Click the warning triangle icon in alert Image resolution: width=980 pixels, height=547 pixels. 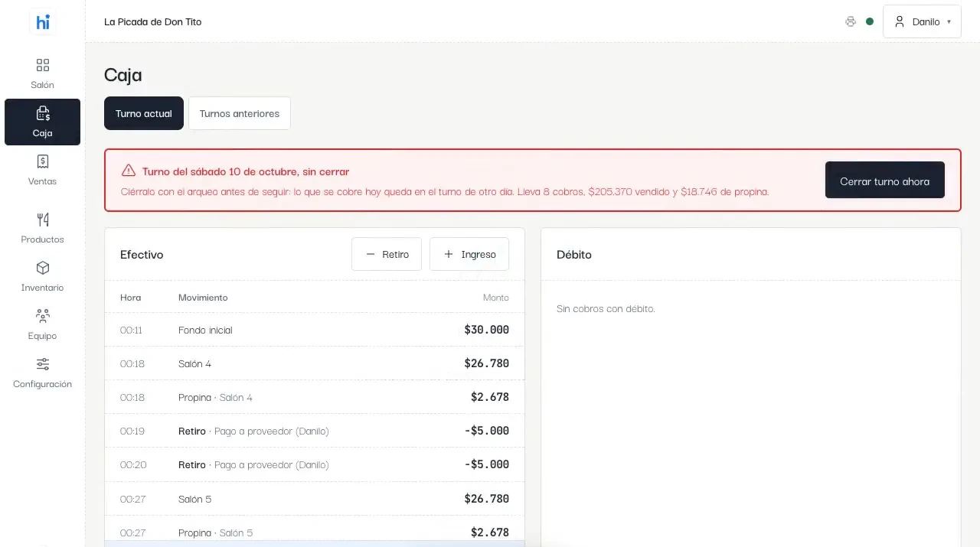pyautogui.click(x=128, y=171)
